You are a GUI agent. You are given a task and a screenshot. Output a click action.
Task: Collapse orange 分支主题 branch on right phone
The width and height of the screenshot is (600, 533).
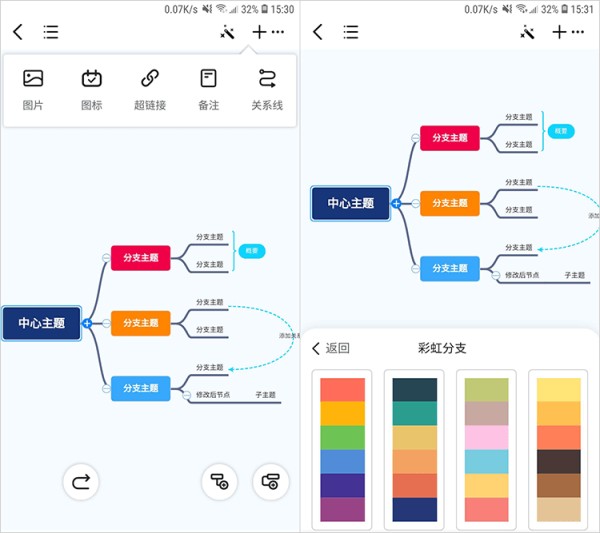pyautogui.click(x=415, y=204)
